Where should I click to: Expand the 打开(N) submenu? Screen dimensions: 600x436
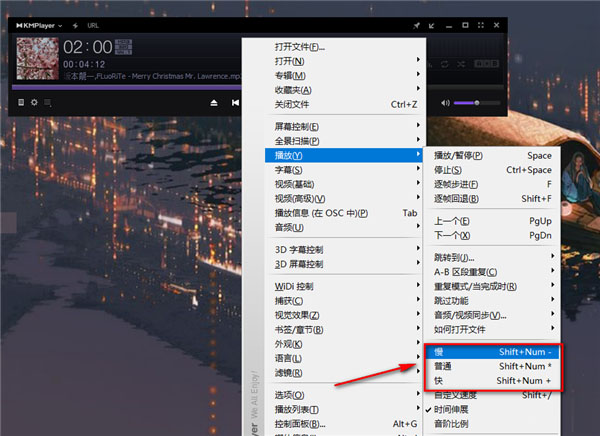coord(345,61)
